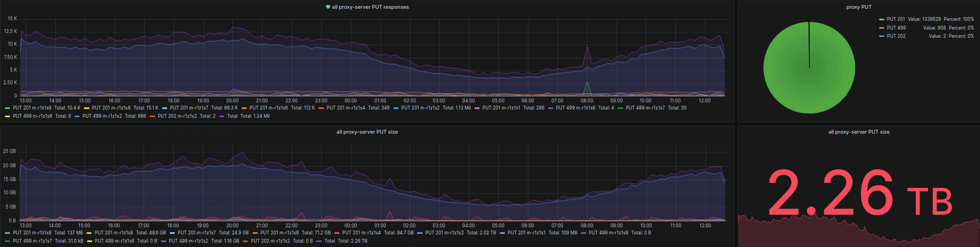The image size is (980, 247).
Task: Click 'Value: 1338629' in the pie legend
Action: pos(924,19)
